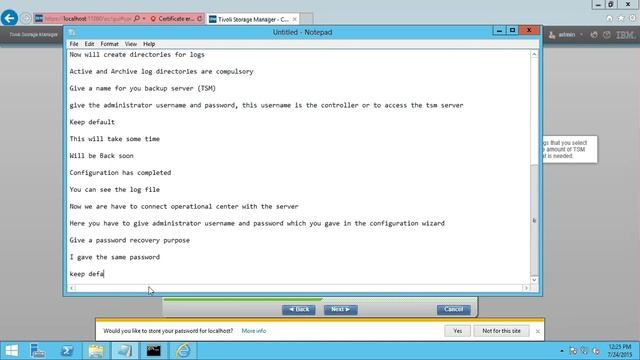Click Notepad horizontal scroll left arrow

tap(71, 288)
